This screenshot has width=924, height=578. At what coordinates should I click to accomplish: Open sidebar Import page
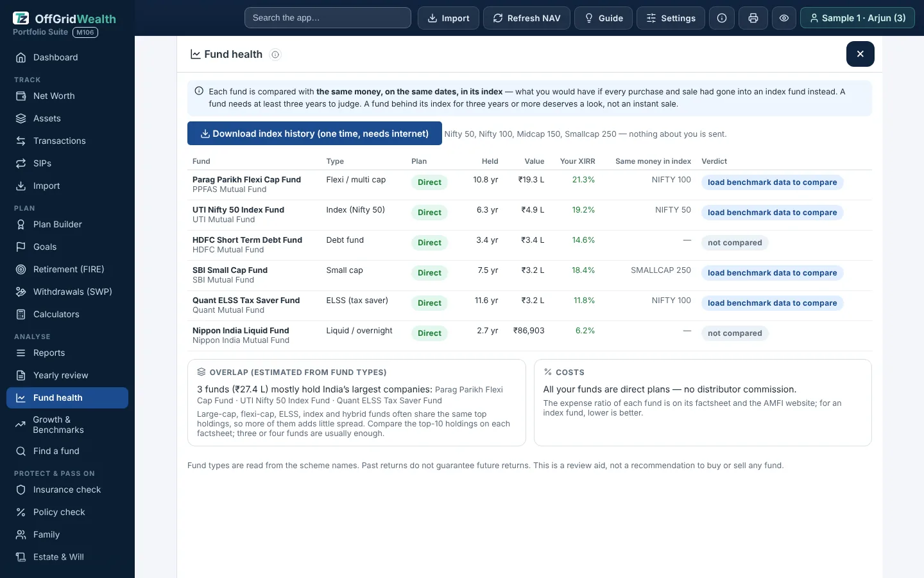tap(67, 186)
